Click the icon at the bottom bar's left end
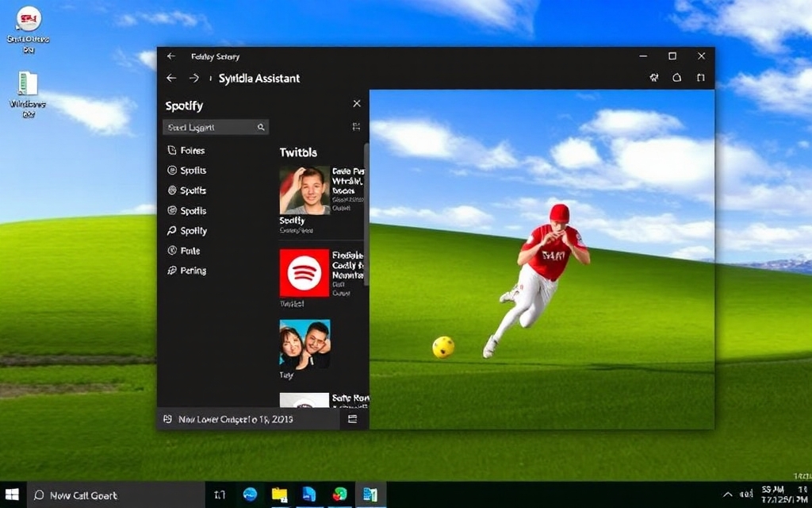The image size is (812, 508). [x=167, y=419]
